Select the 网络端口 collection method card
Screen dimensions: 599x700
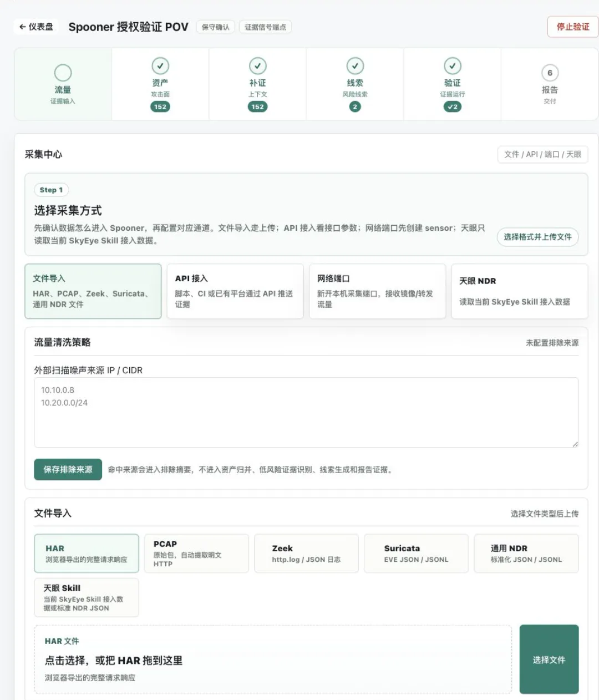coord(377,291)
